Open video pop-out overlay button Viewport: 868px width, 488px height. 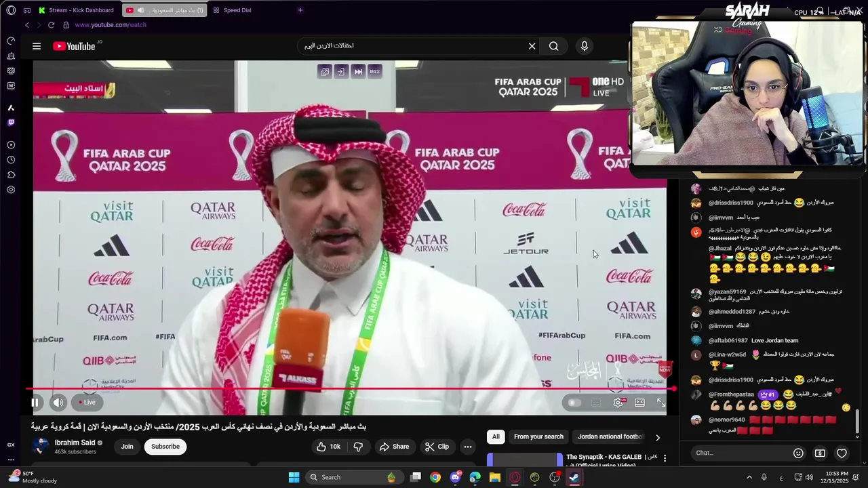pyautogui.click(x=325, y=71)
